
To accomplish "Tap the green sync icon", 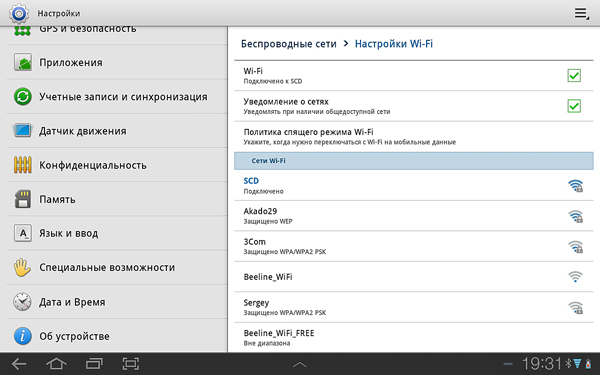I will coord(23,96).
